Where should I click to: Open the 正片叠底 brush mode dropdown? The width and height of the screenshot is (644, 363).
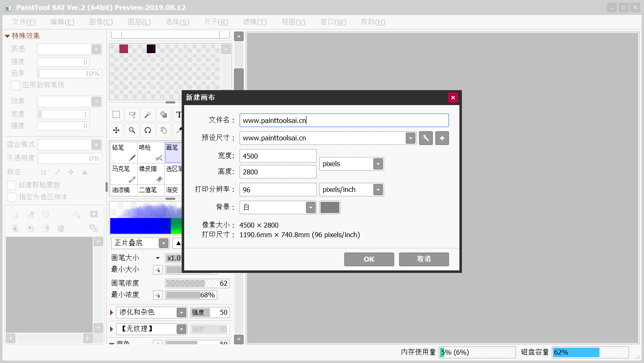[x=163, y=243]
